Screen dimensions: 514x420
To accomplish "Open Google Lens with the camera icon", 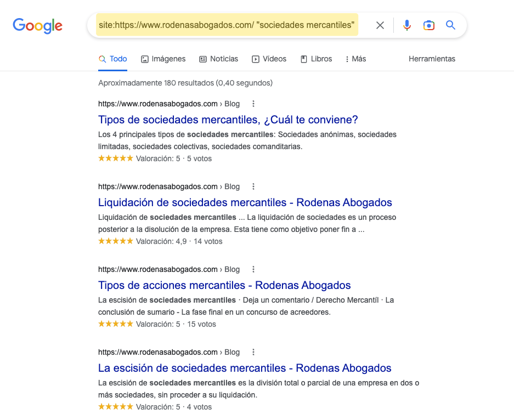I will click(428, 25).
